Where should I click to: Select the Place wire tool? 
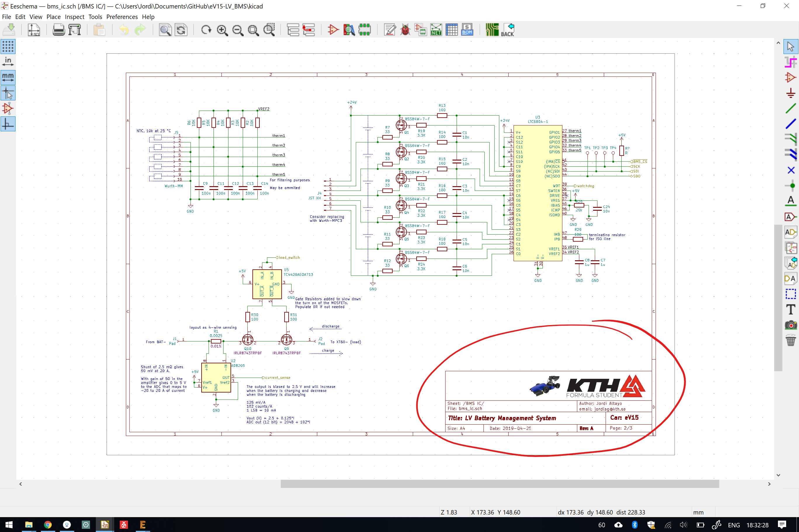(x=791, y=109)
